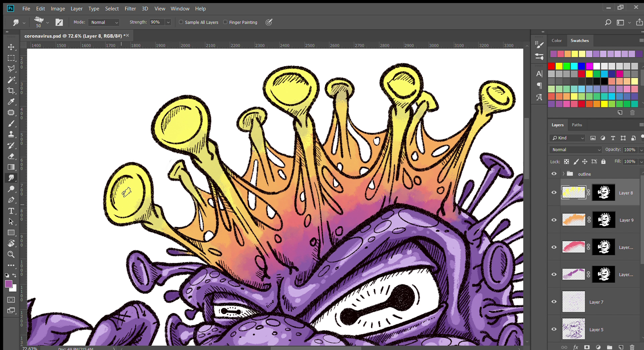Enable Sample All Layers checkbox
The width and height of the screenshot is (644, 350).
(x=181, y=22)
